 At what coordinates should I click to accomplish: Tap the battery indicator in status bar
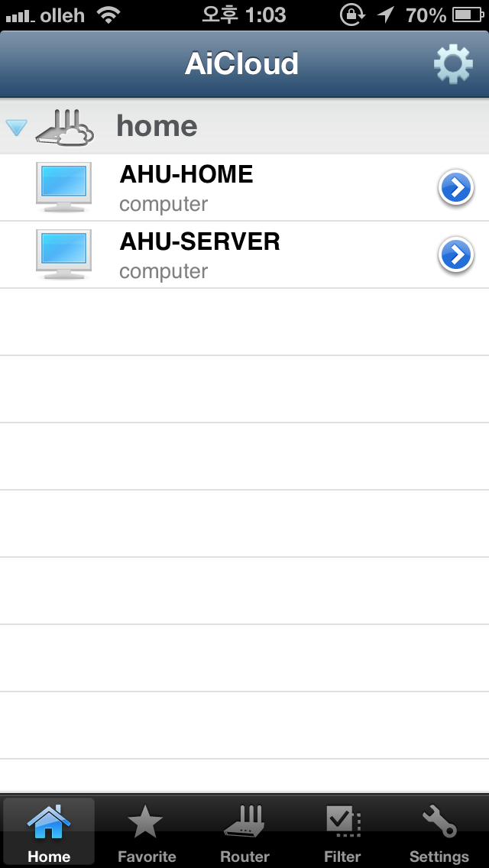point(468,15)
